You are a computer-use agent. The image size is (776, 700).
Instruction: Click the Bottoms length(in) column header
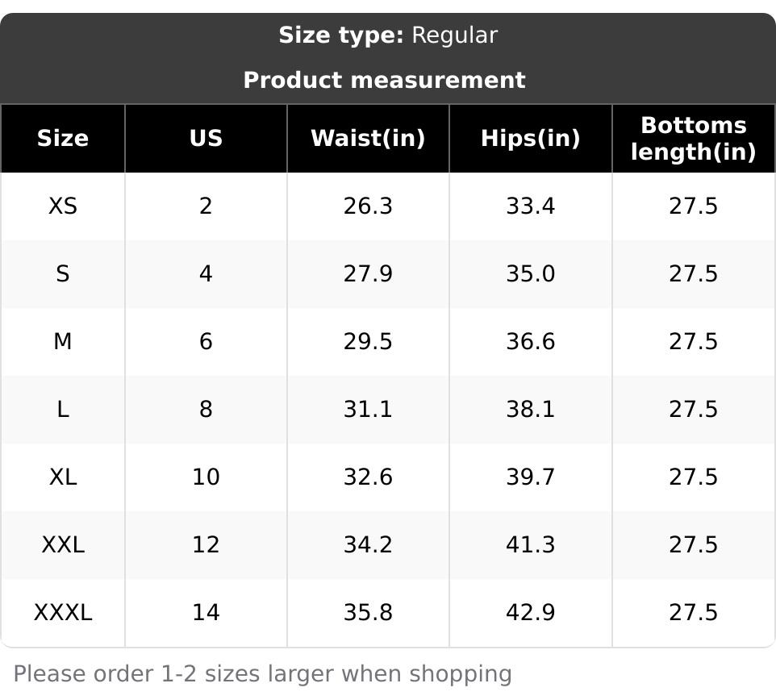[693, 139]
